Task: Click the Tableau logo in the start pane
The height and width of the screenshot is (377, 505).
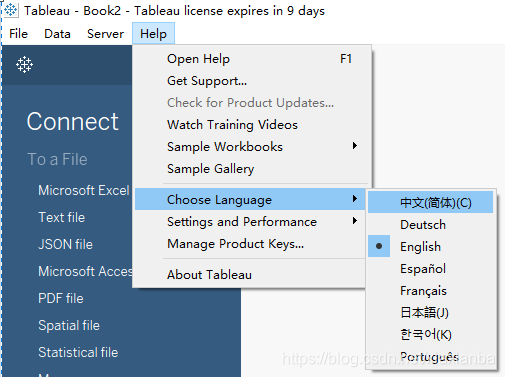Action: (x=24, y=64)
